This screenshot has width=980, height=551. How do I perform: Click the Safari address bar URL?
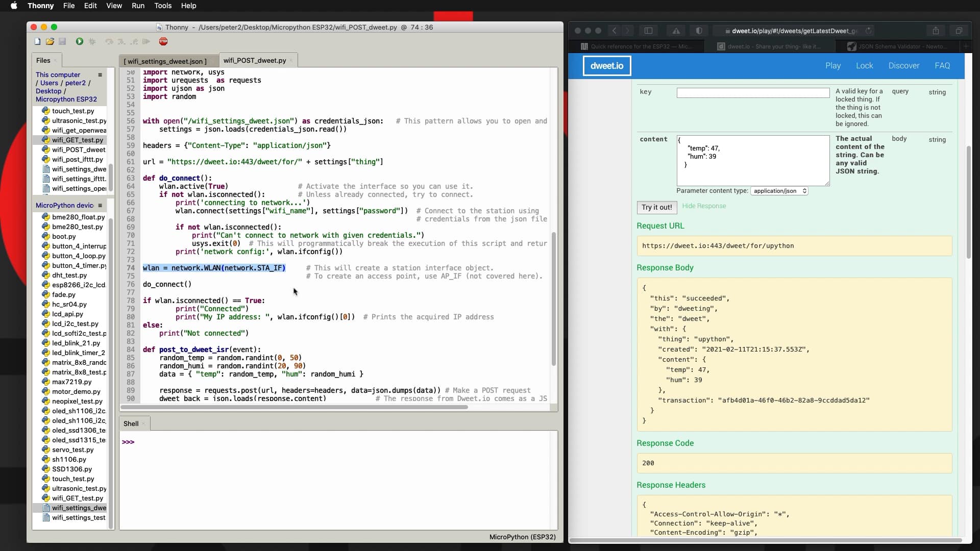point(794,31)
